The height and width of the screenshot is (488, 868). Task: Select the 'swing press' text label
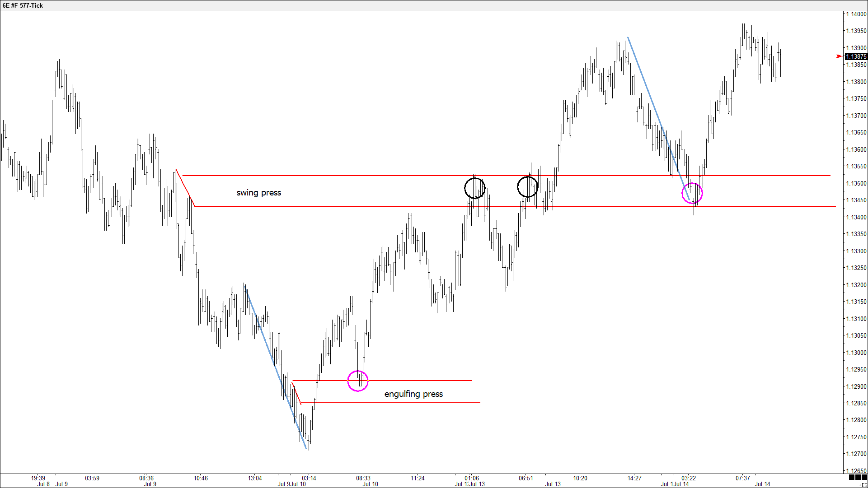coord(258,193)
